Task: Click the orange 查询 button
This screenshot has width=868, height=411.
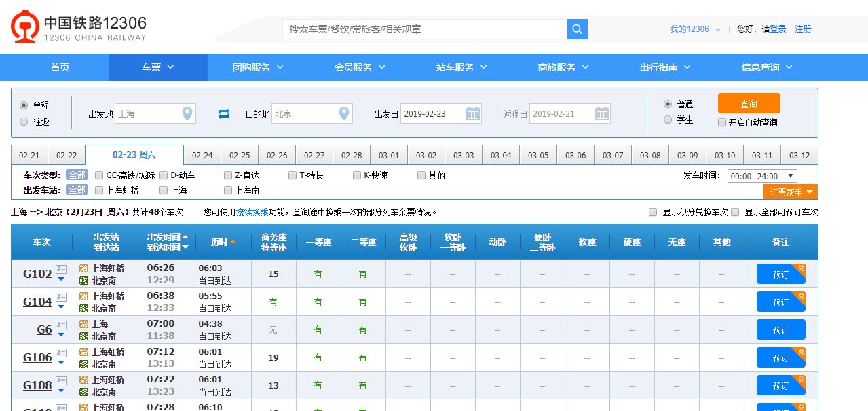Action: click(x=748, y=103)
